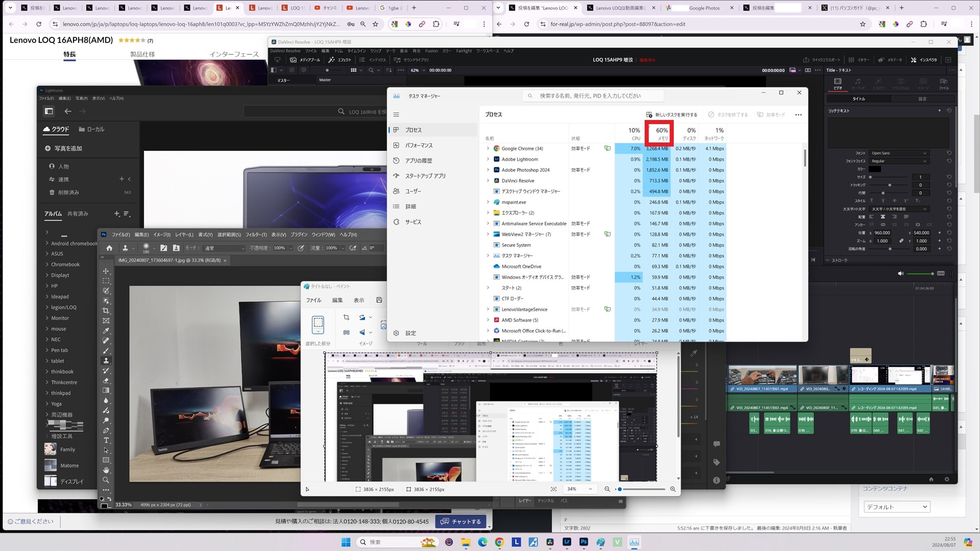Mute audio with DaVinci Resolve speaker icon
The width and height of the screenshot is (980, 551).
click(900, 274)
